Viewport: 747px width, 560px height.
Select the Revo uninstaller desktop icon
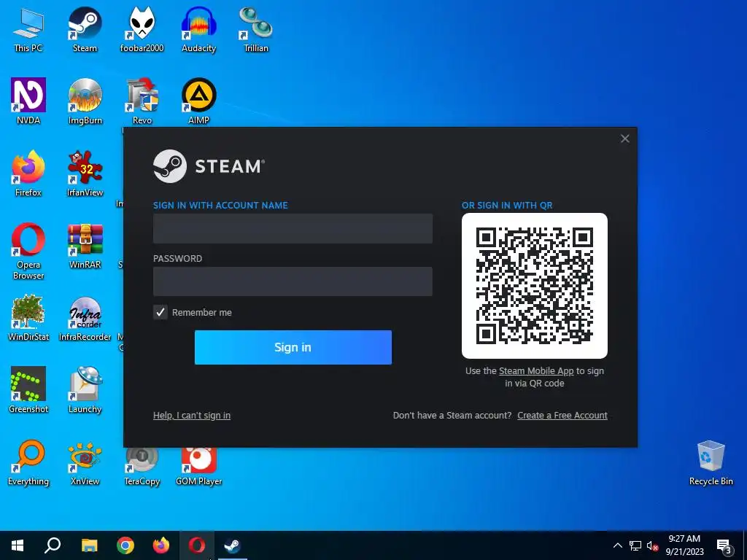click(142, 101)
